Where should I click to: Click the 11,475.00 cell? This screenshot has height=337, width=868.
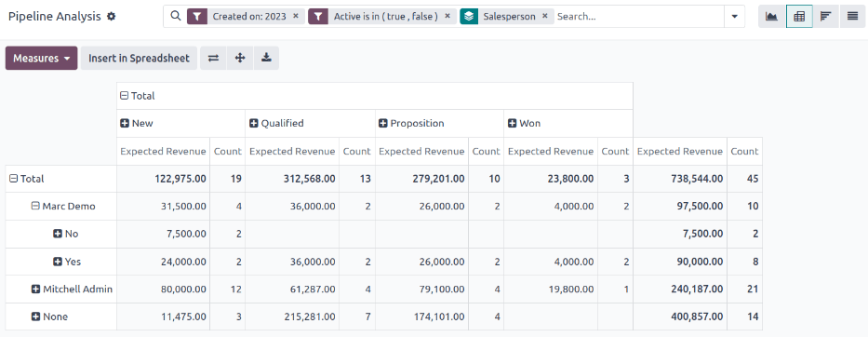point(164,317)
